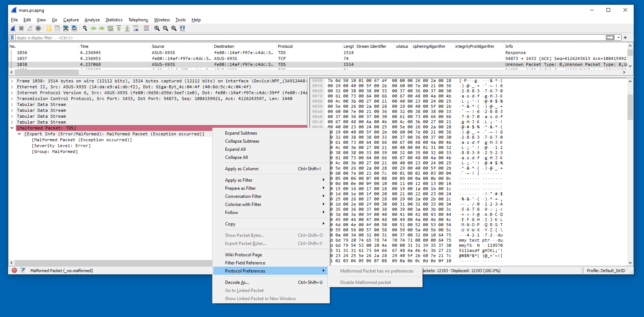Sort packets by Protocol column header

[x=309, y=46]
